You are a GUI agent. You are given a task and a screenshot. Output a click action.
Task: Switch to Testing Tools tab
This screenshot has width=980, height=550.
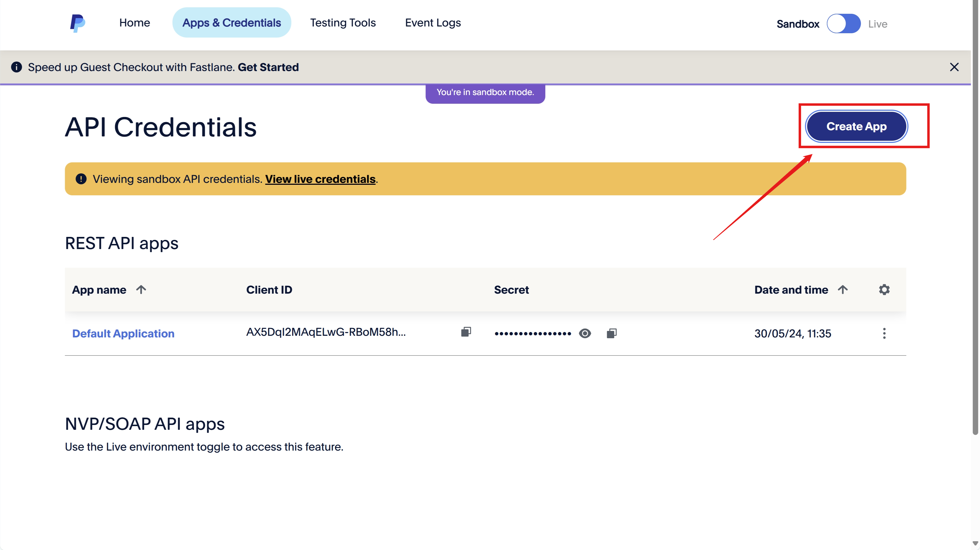[343, 23]
